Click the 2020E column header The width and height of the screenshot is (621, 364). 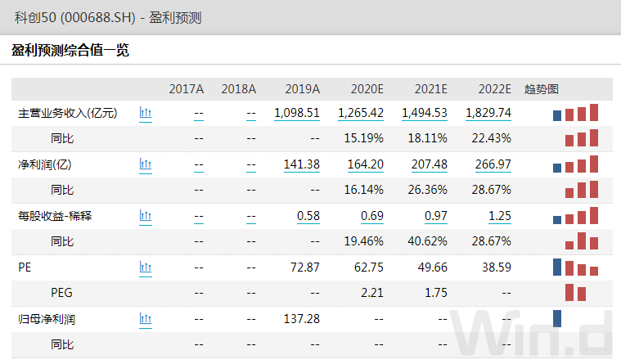pyautogui.click(x=367, y=89)
